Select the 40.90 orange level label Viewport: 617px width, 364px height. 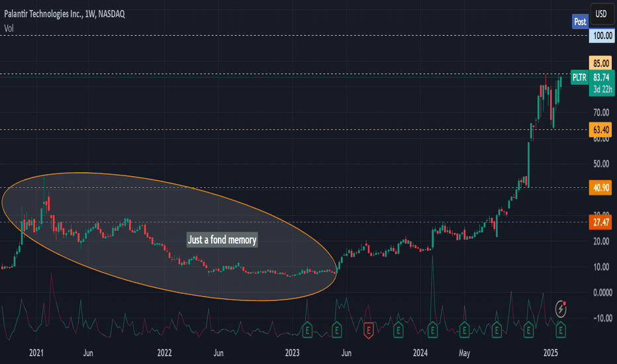600,188
